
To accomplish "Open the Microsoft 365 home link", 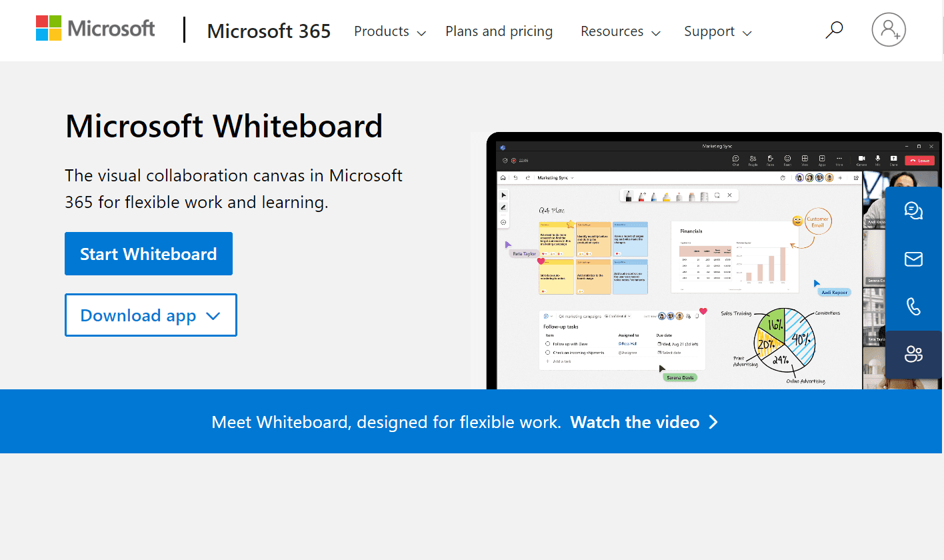I will [269, 31].
